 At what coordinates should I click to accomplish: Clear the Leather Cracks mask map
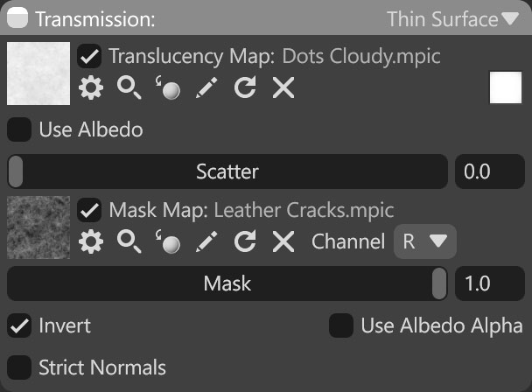283,241
